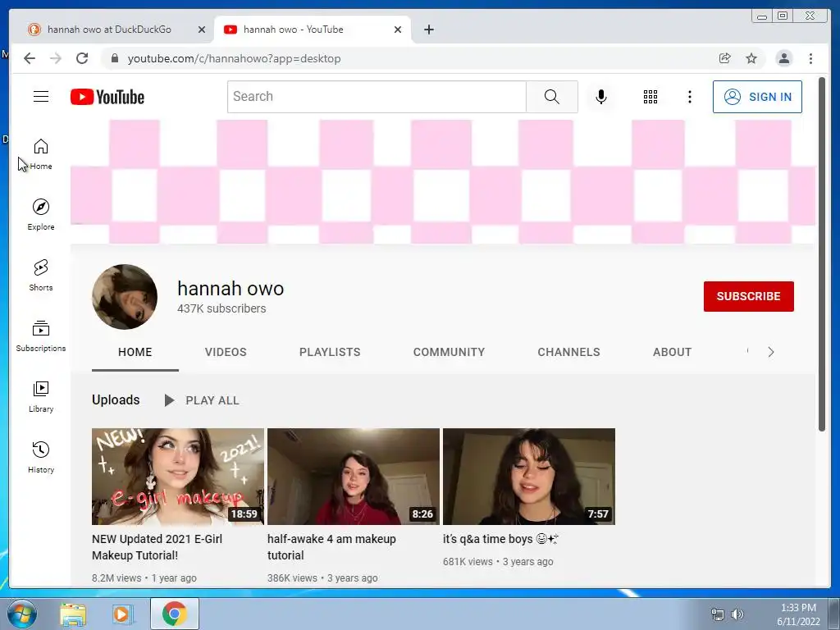Close the DuckDuckGo tab
The width and height of the screenshot is (840, 630).
(x=202, y=30)
